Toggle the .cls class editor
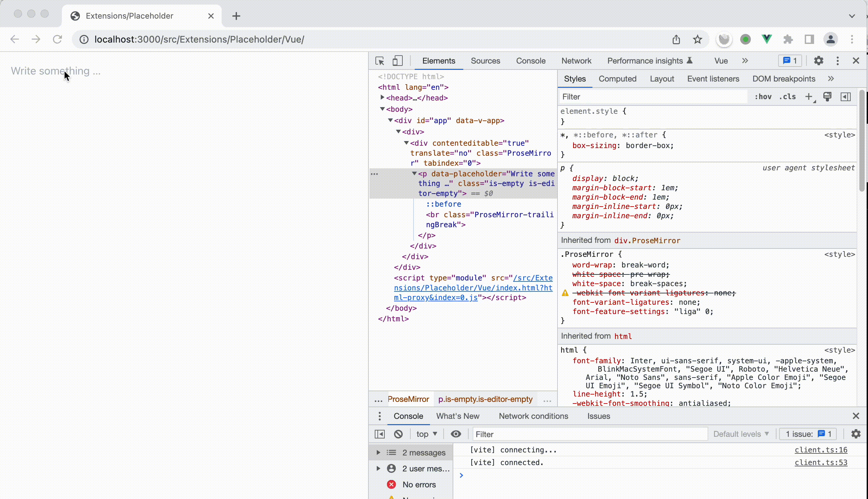 [787, 97]
